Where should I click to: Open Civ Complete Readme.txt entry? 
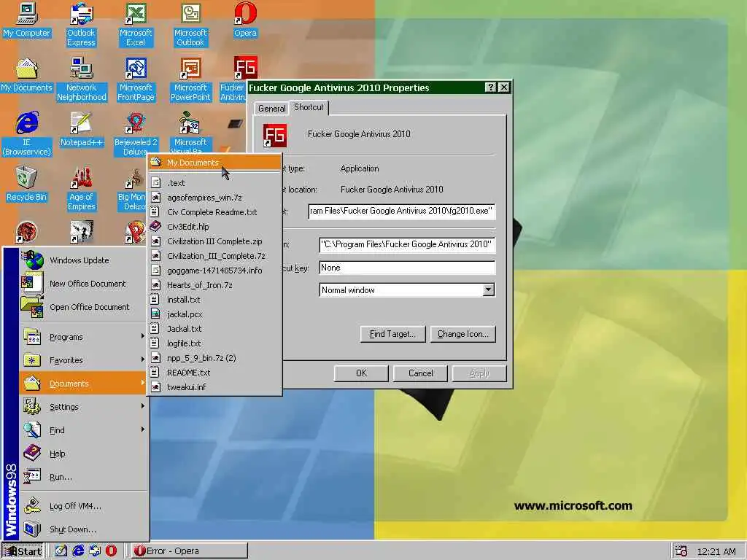(x=214, y=212)
